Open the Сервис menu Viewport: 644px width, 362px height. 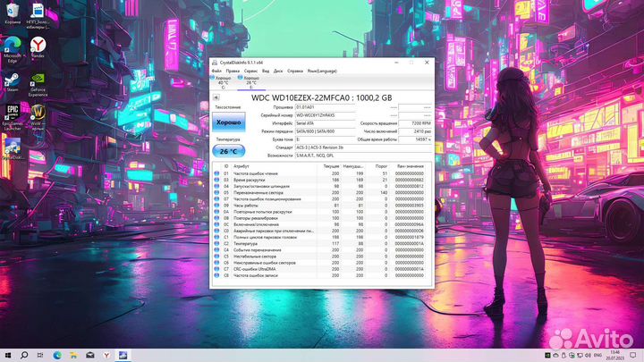pos(250,70)
